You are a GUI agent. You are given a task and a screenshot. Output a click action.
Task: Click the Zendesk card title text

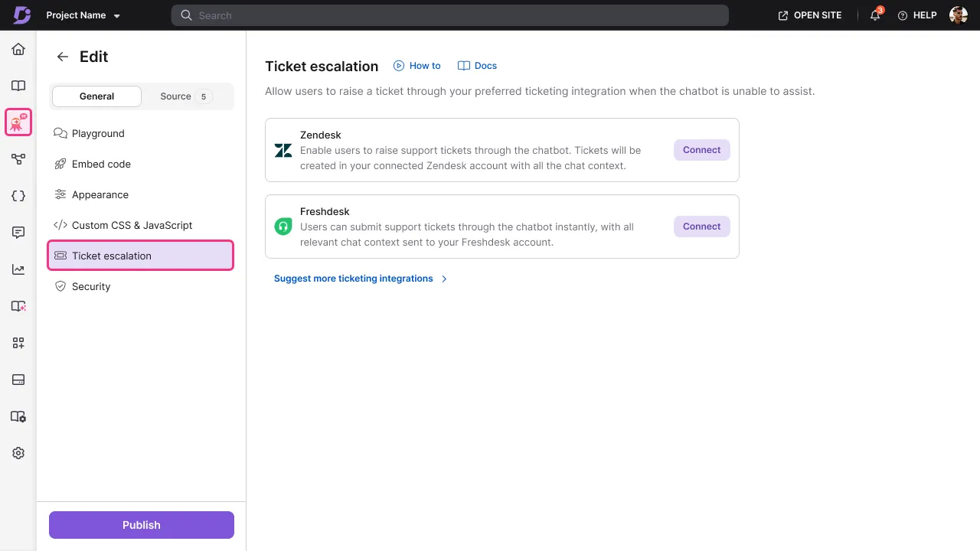pos(321,135)
